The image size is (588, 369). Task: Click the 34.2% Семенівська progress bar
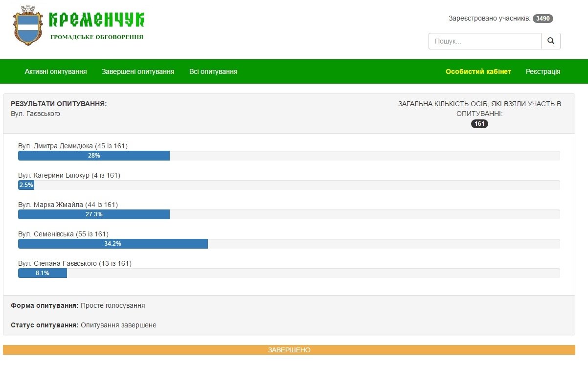click(113, 244)
